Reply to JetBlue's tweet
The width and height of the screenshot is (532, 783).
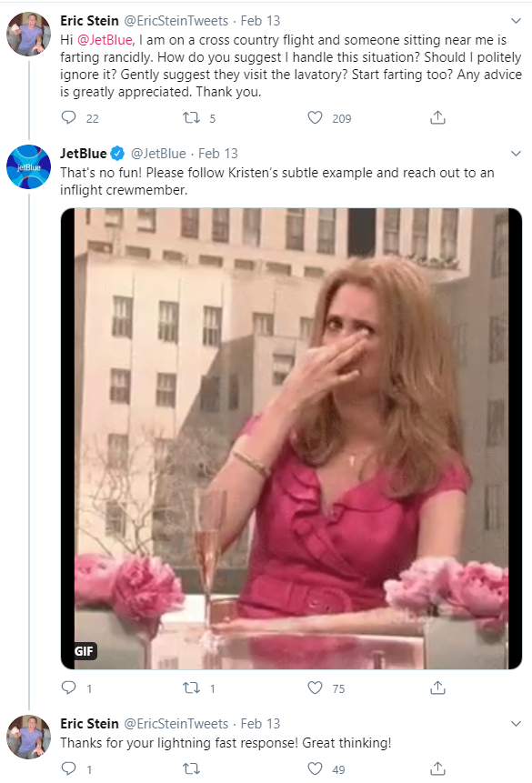68,688
